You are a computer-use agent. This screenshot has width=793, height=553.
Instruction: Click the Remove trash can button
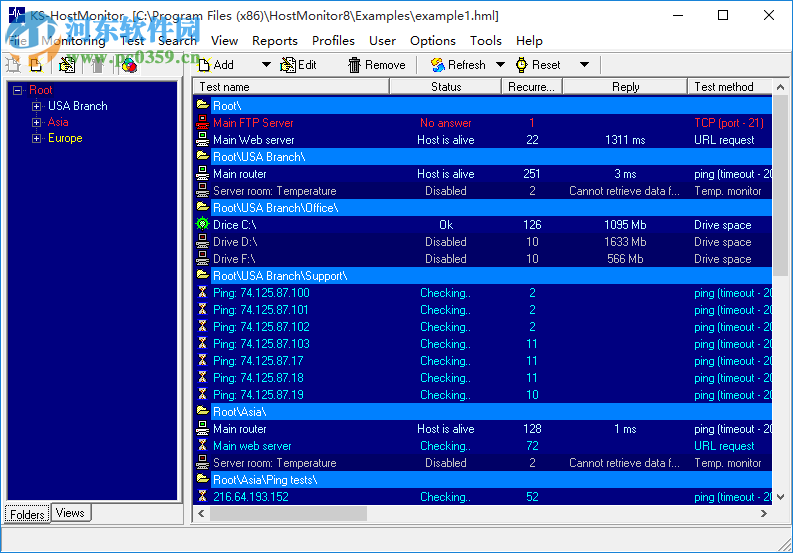pos(376,65)
